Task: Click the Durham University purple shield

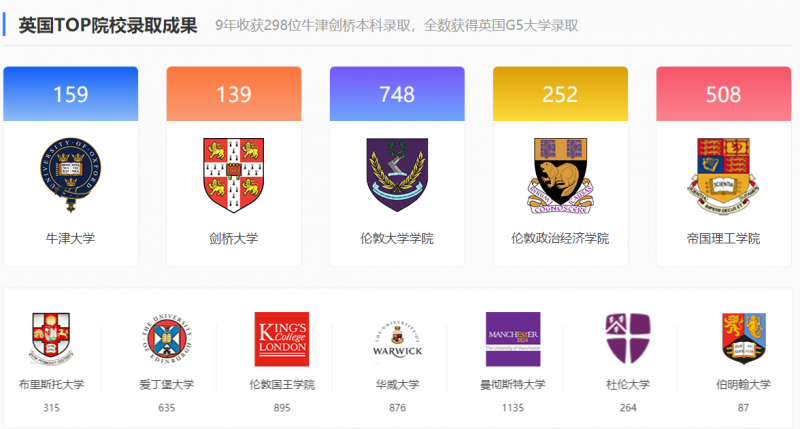Action: [x=628, y=338]
